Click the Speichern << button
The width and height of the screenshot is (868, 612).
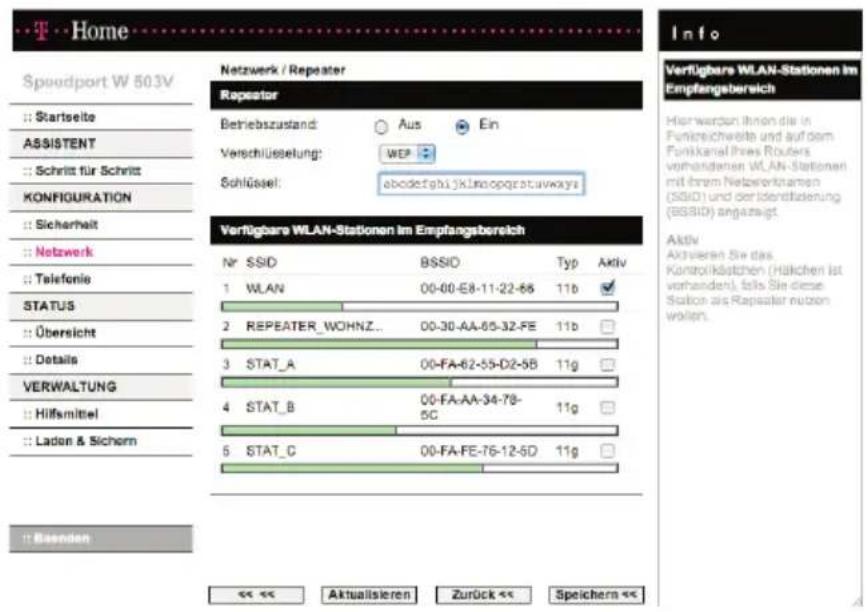click(x=596, y=595)
